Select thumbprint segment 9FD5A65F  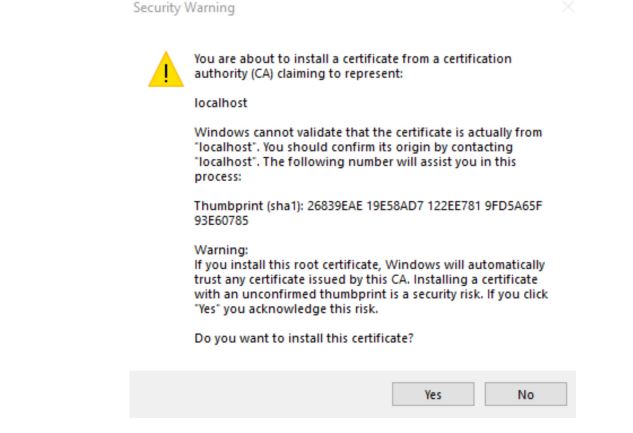(514, 206)
